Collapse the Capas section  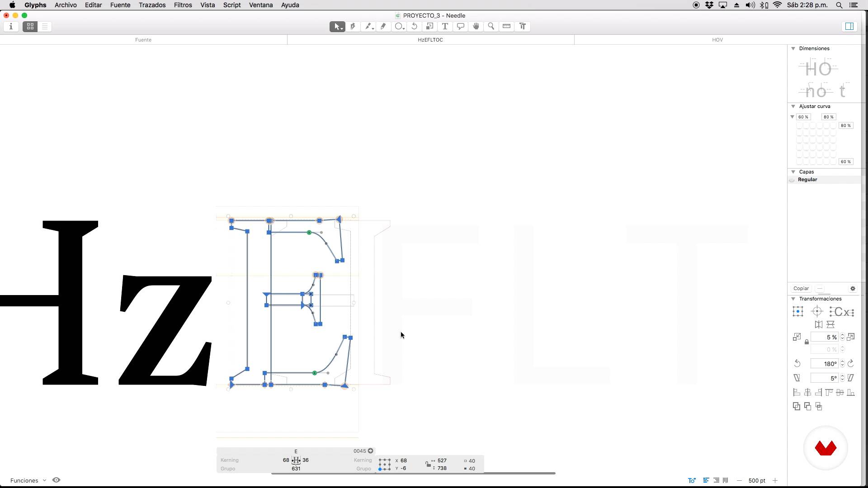click(x=793, y=172)
